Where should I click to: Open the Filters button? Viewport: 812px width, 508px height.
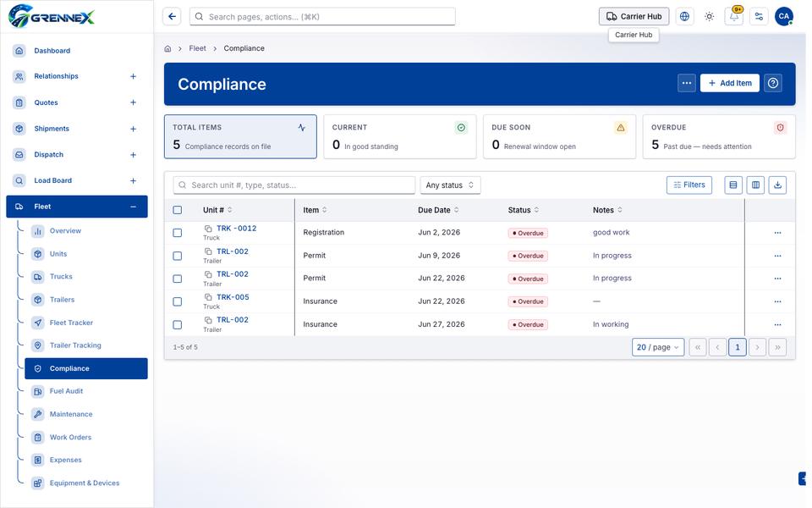(689, 185)
